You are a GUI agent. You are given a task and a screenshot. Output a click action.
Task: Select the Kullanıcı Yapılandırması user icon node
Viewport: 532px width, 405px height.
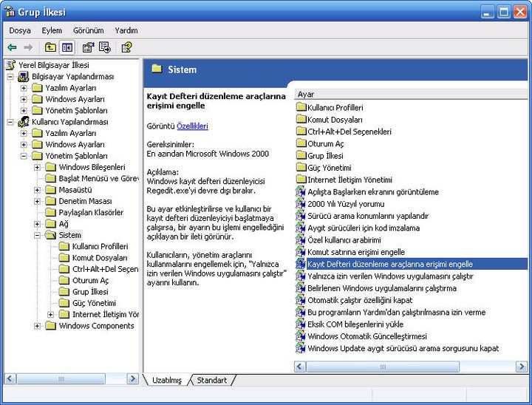point(24,122)
